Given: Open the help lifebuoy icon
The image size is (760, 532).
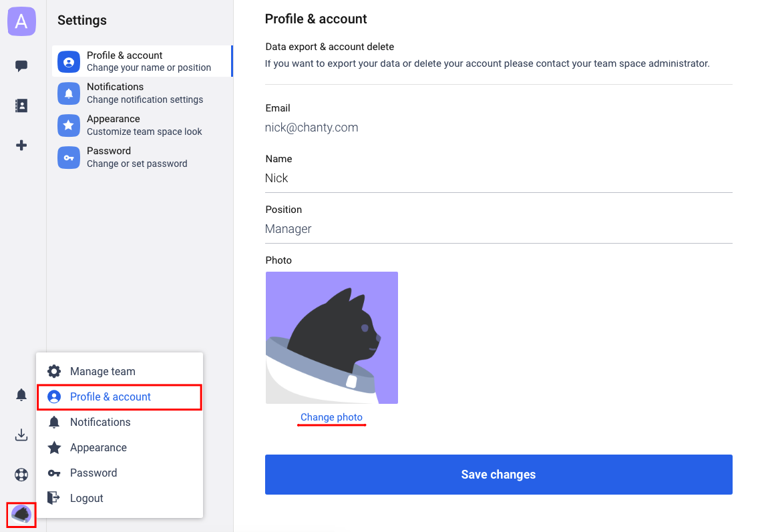Looking at the screenshot, I should pos(21,475).
